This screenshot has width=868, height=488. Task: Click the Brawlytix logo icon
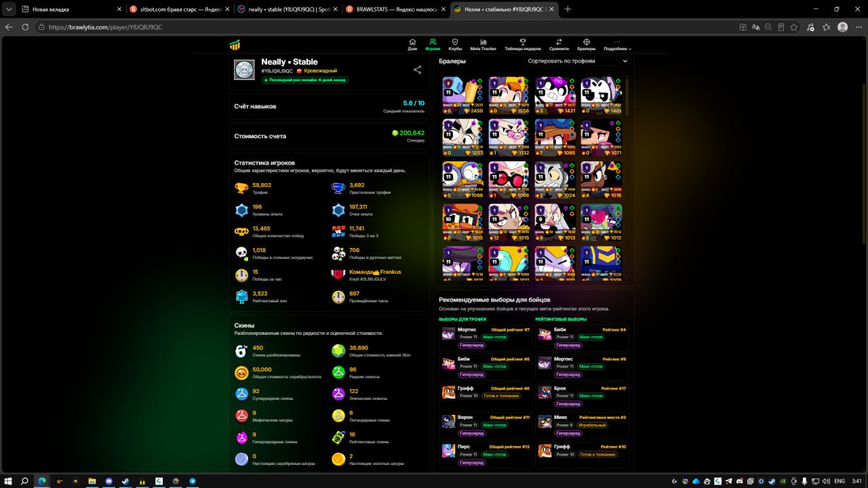pyautogui.click(x=235, y=45)
